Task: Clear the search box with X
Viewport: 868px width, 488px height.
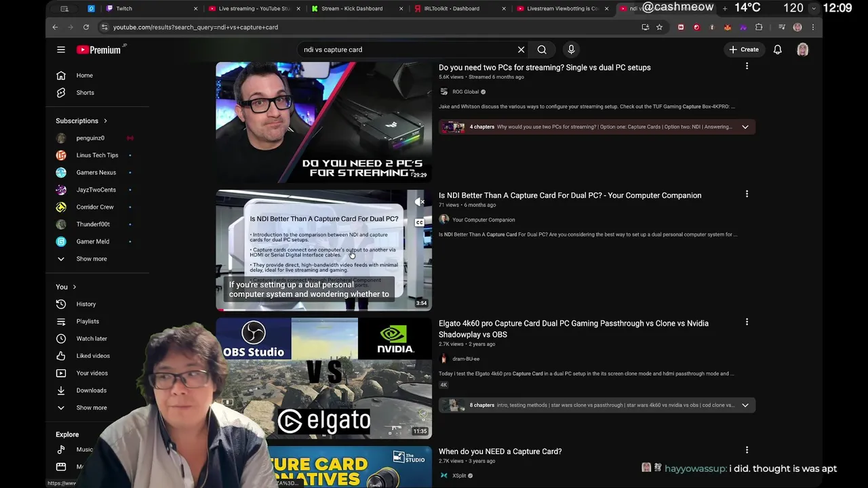Action: (x=521, y=49)
